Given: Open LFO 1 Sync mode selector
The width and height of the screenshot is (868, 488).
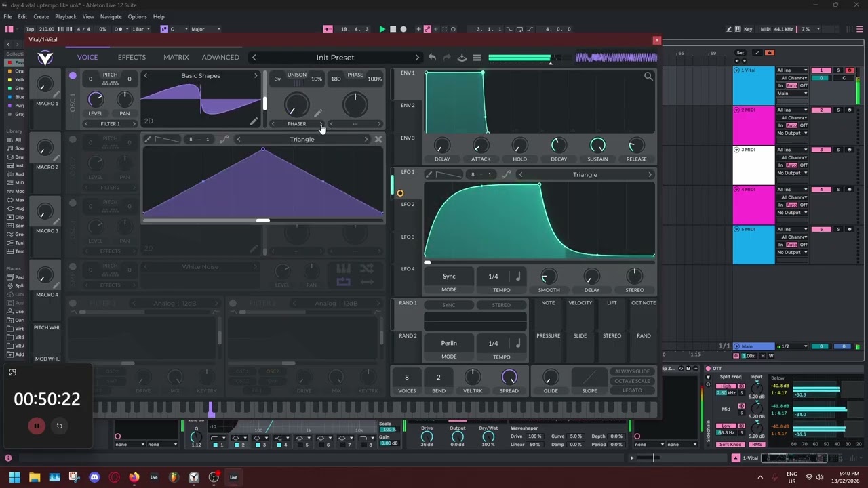Looking at the screenshot, I should [x=449, y=276].
